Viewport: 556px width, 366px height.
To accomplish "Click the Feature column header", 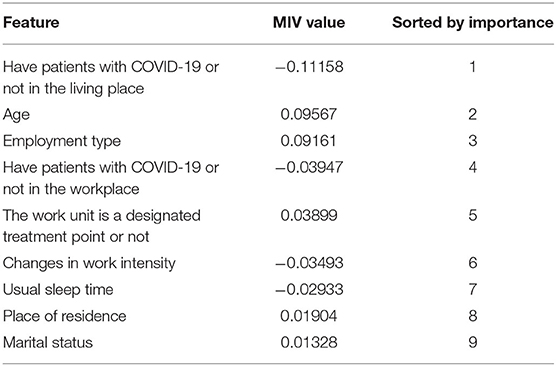I will click(31, 23).
